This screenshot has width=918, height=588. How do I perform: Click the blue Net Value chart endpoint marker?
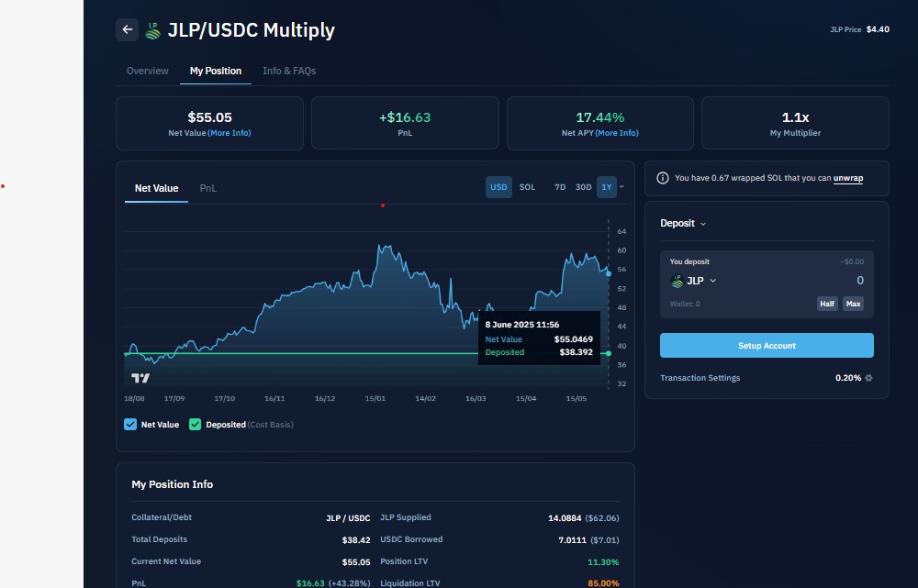(609, 273)
